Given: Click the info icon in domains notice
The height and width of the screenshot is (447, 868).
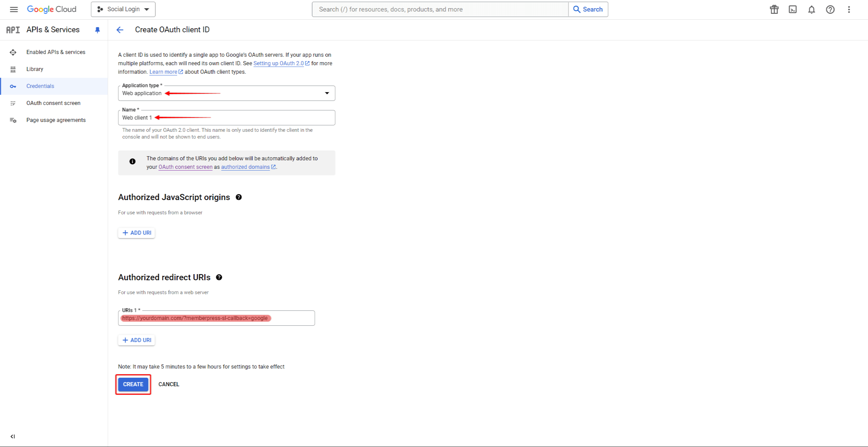Looking at the screenshot, I should click(x=132, y=162).
